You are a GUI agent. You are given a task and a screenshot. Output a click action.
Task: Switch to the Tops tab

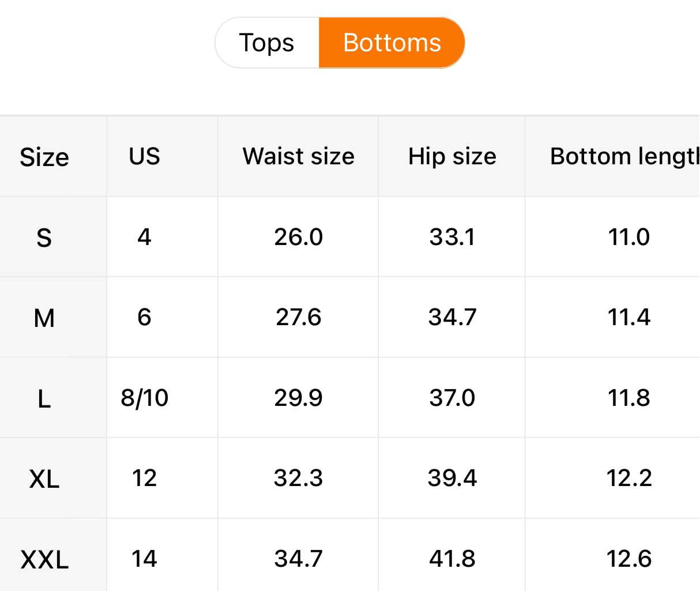[x=267, y=43]
